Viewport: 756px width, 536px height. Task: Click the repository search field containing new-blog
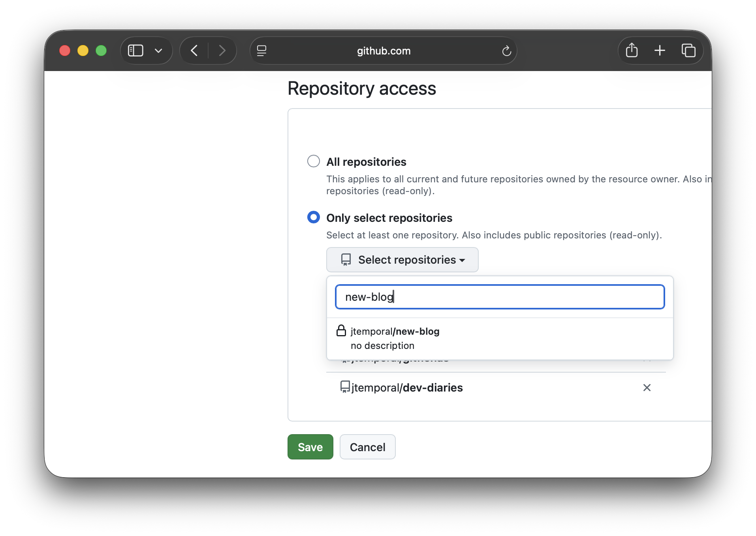[x=500, y=297]
